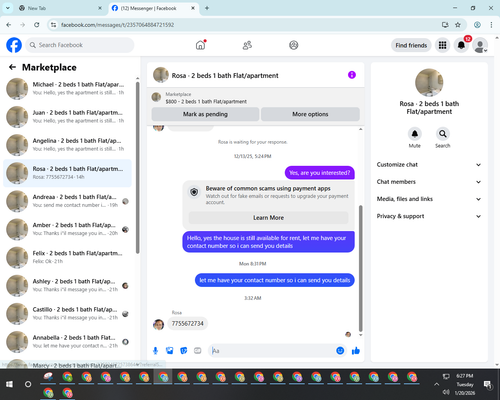This screenshot has width=500, height=400.
Task: Open the Facebook logo home link
Action: (x=14, y=45)
